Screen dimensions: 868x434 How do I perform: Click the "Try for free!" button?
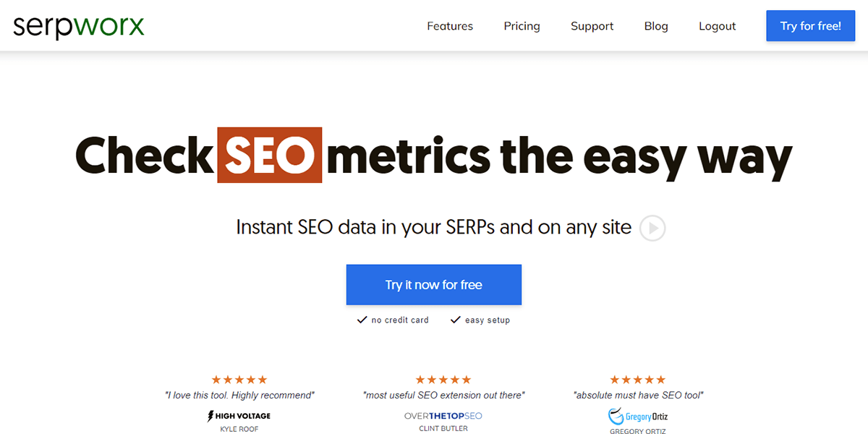coord(810,25)
